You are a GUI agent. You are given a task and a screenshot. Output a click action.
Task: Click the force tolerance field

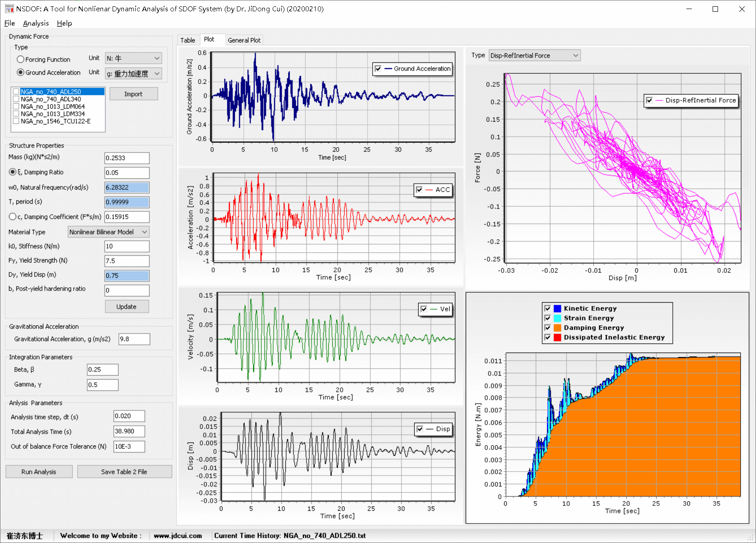coord(129,447)
